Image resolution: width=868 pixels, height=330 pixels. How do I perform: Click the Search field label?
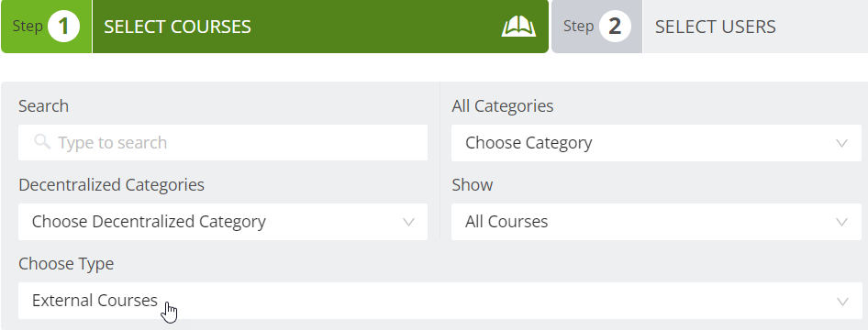[44, 105]
